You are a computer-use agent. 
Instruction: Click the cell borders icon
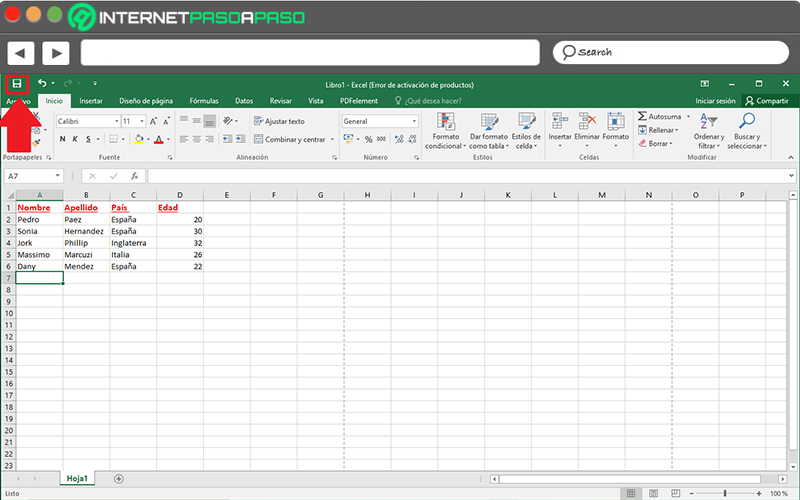(x=113, y=139)
